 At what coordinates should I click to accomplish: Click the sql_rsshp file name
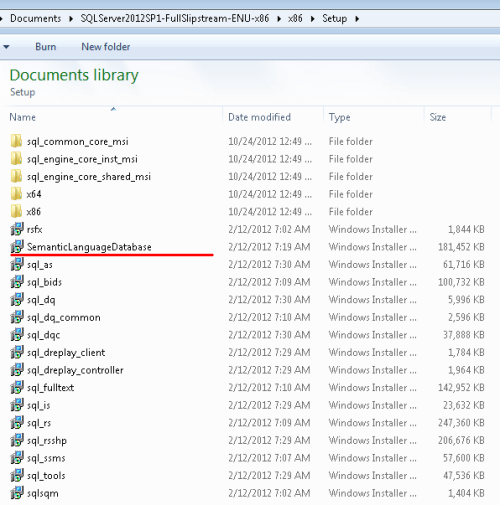click(47, 441)
